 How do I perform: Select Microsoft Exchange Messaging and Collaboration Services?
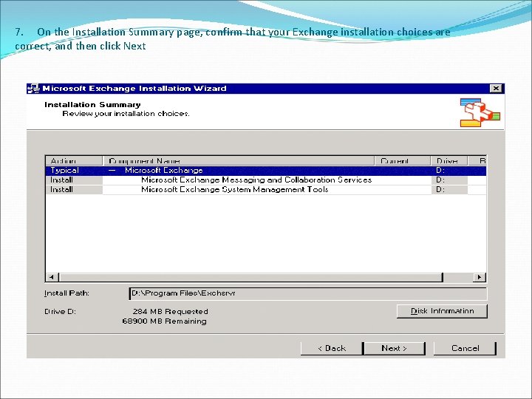256,180
